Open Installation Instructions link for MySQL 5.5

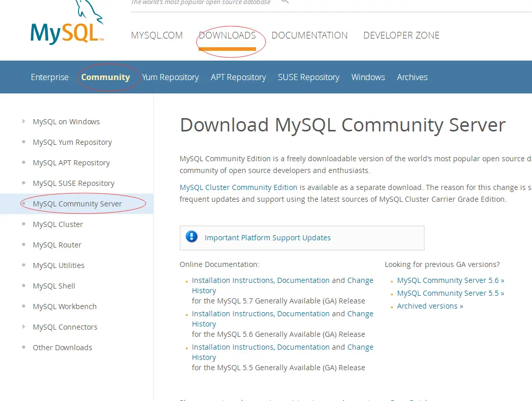click(233, 347)
